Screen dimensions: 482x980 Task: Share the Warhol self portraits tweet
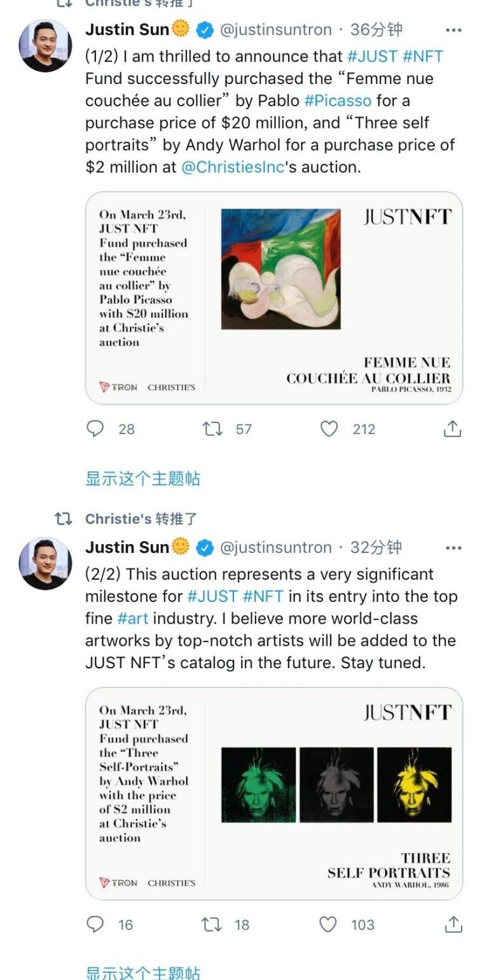click(453, 924)
